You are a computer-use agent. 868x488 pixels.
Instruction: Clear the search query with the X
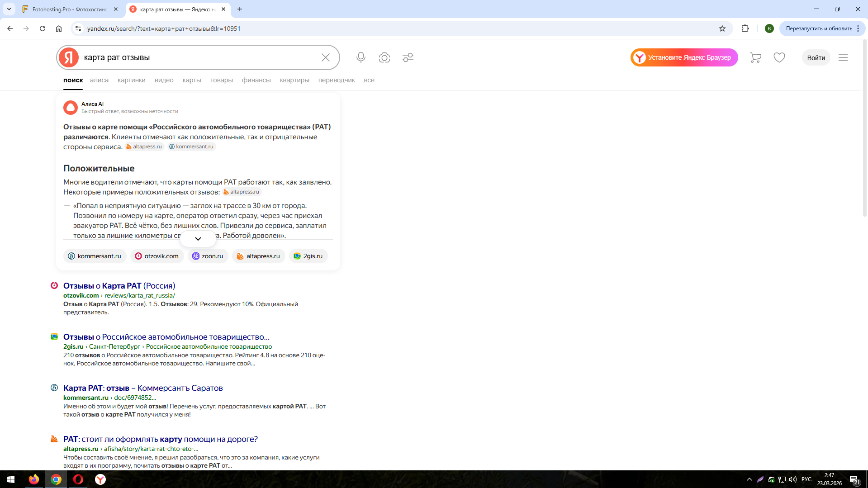[326, 57]
